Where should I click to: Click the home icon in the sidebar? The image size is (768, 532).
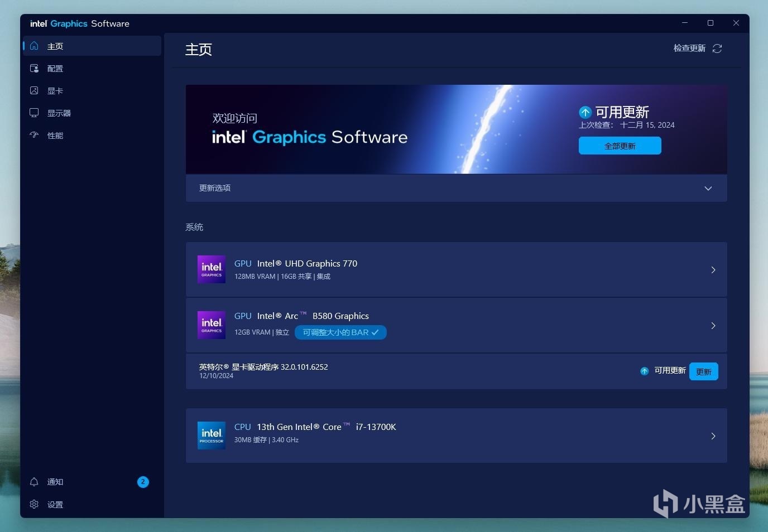click(x=34, y=46)
